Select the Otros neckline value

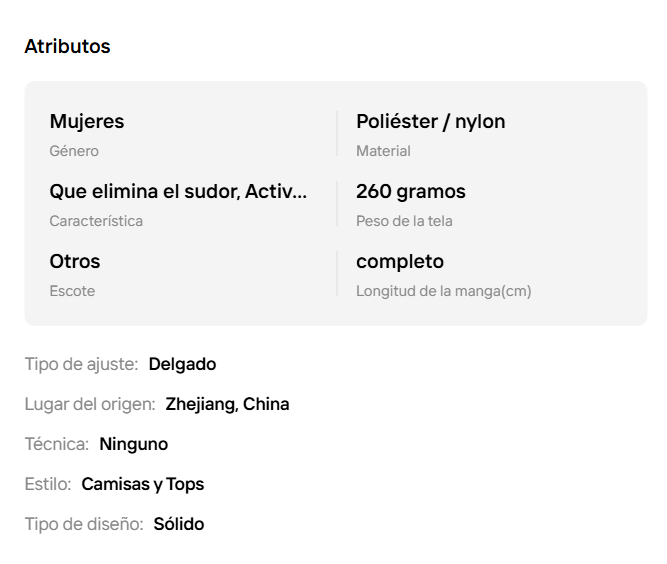tap(75, 261)
